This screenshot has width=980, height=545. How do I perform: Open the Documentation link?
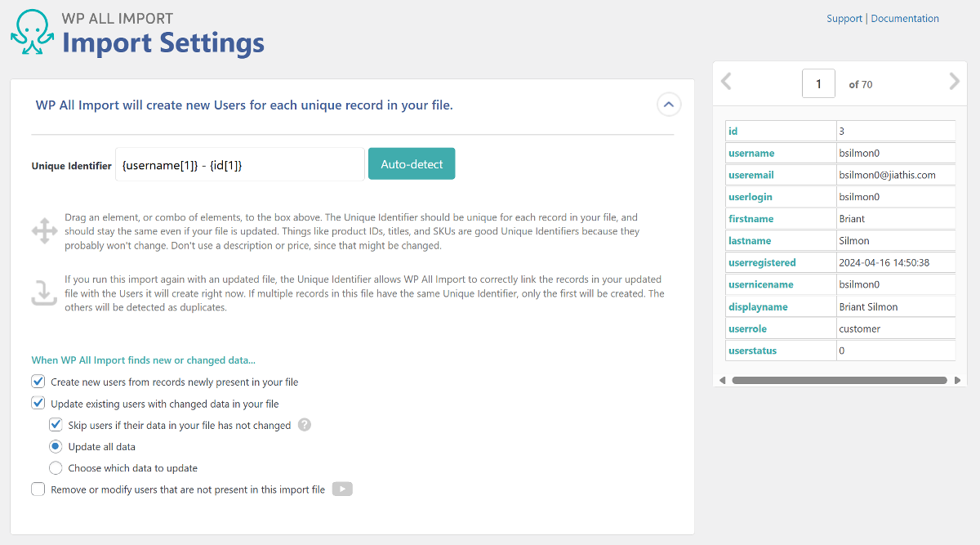click(905, 19)
